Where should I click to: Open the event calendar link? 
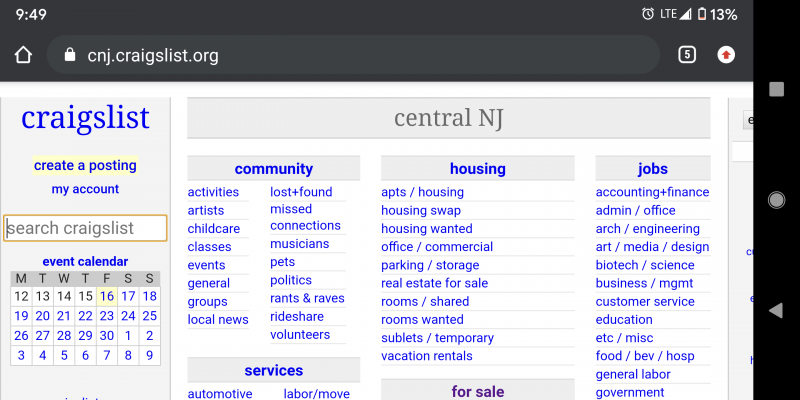click(x=85, y=261)
